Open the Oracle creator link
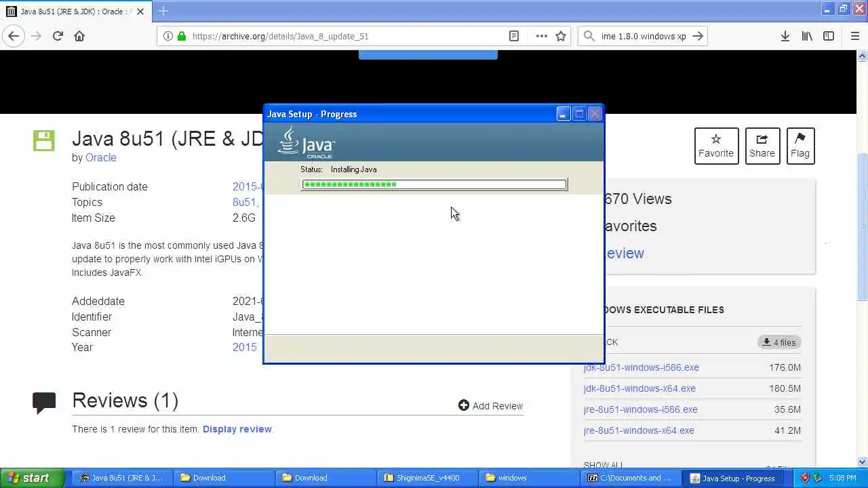Screen dimensions: 868x488 pyautogui.click(x=101, y=157)
